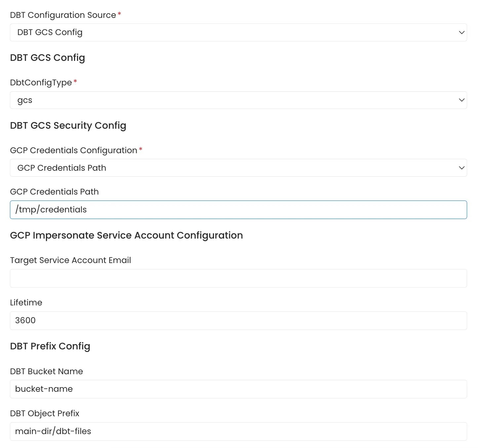478x448 pixels.
Task: Expand the DbtConfigType dropdown showing gcs
Action: (238, 100)
